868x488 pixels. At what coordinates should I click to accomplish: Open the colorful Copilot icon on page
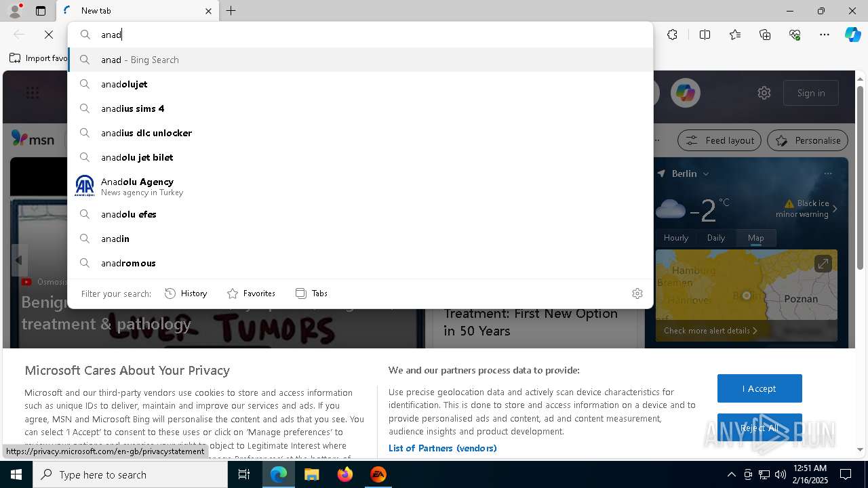(686, 93)
